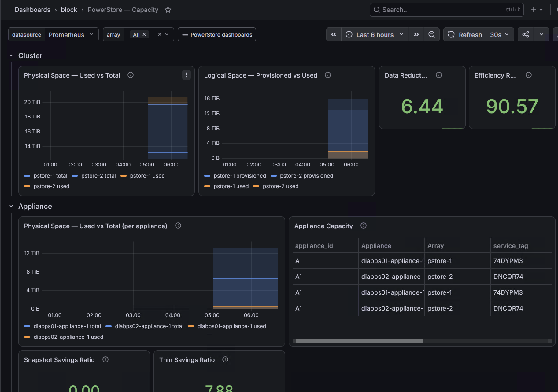The width and height of the screenshot is (558, 392).
Task: Open the Last 6 hours time picker
Action: [375, 35]
